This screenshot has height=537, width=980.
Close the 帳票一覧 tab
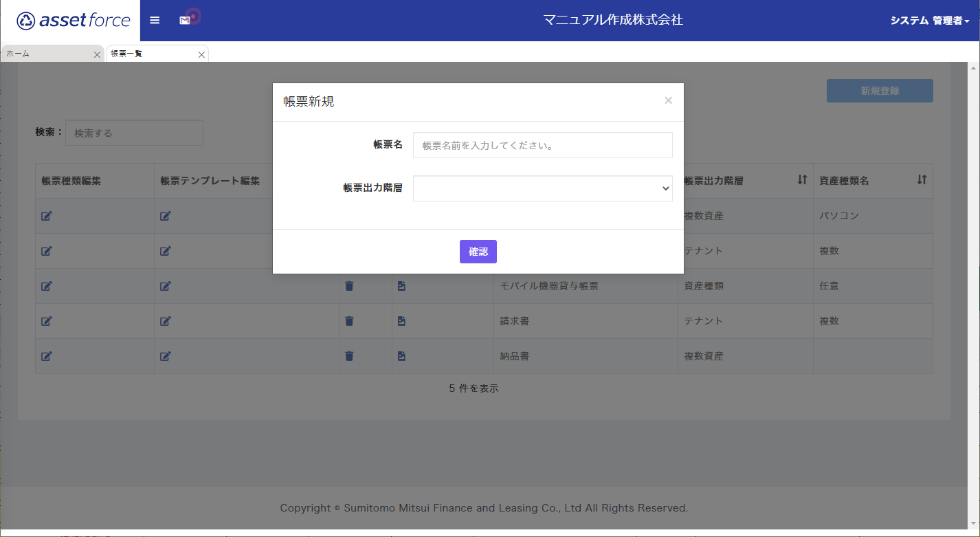click(x=201, y=55)
